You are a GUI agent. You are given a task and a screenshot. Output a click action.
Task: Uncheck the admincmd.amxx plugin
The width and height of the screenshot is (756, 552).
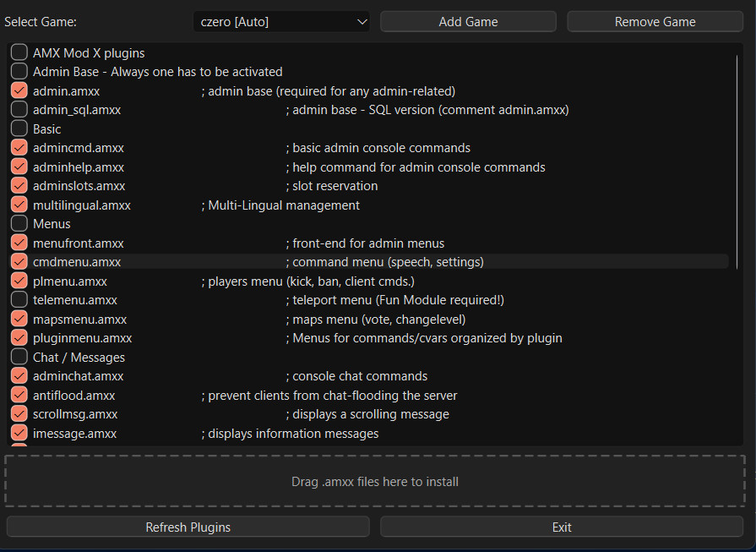click(x=19, y=147)
